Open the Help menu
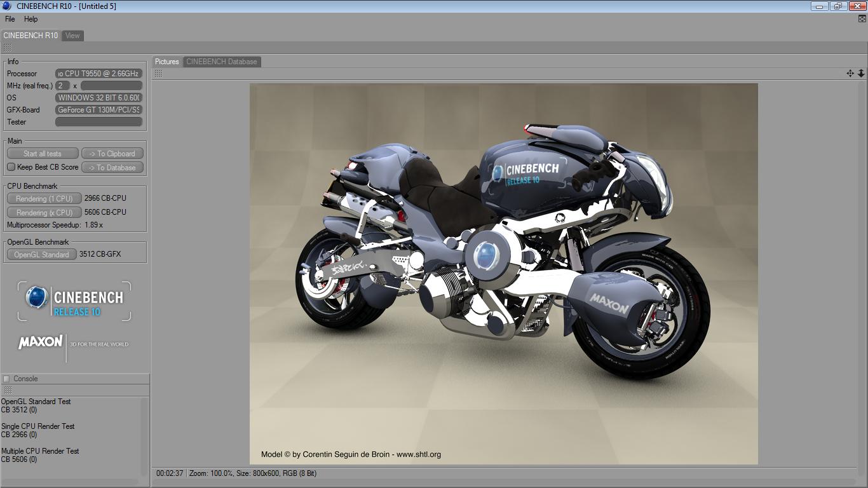Image resolution: width=868 pixels, height=488 pixels. (x=31, y=19)
